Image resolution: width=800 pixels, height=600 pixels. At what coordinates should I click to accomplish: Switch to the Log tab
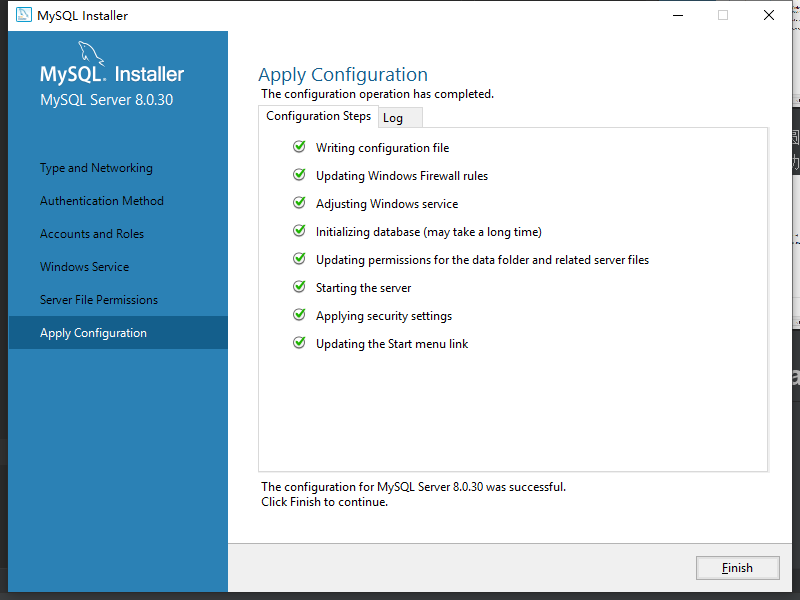coord(400,118)
